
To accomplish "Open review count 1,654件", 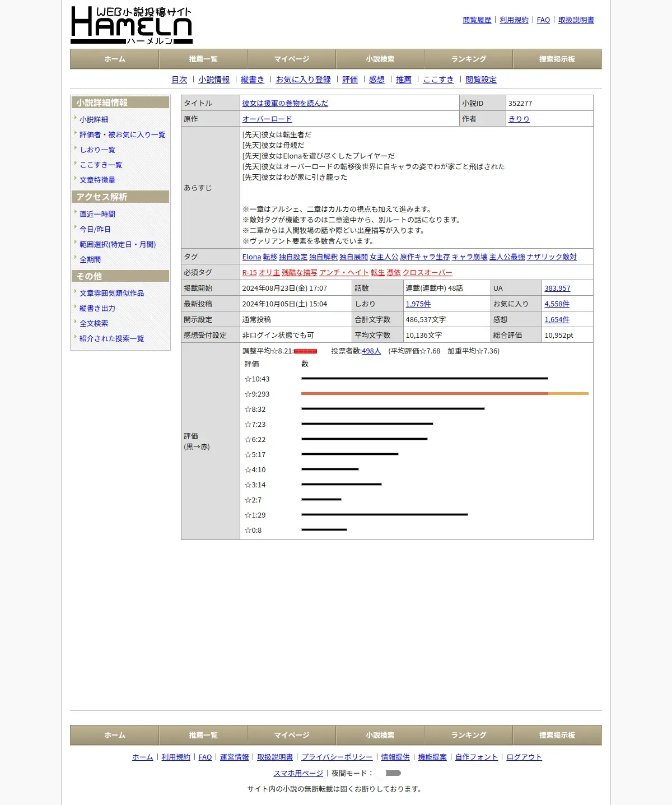I will (x=557, y=319).
